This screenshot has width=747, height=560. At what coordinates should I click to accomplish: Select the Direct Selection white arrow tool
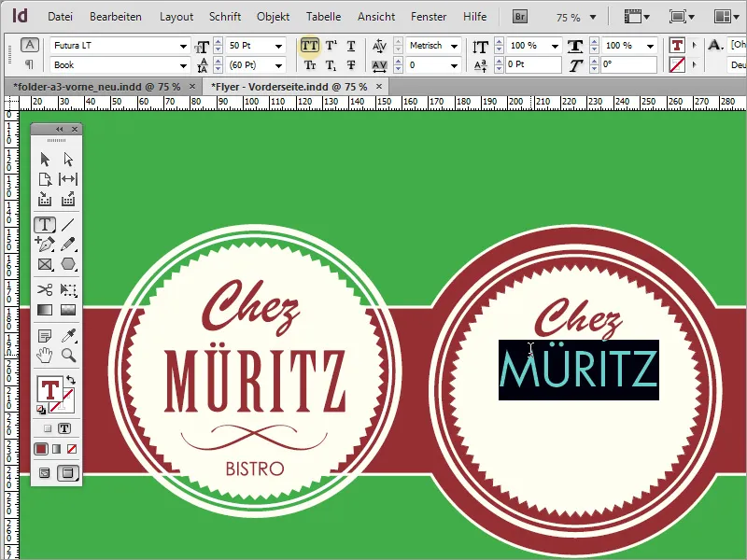[x=68, y=159]
